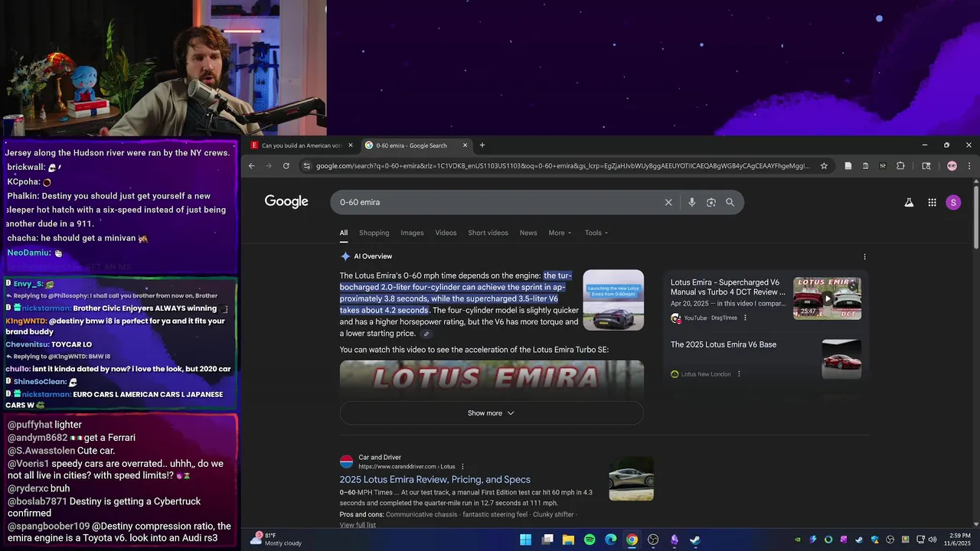Clear the search box with the X
This screenshot has width=980, height=551.
pos(668,202)
